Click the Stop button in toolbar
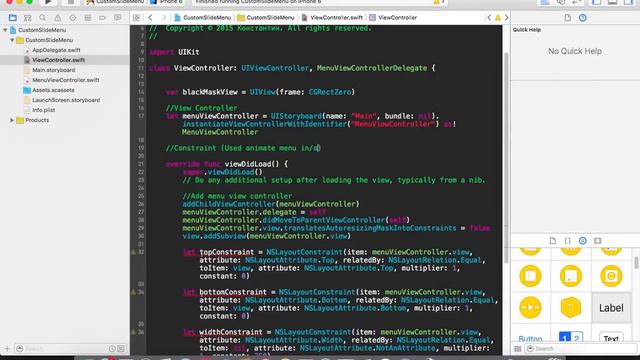This screenshot has height=360, width=640. pos(70,2)
